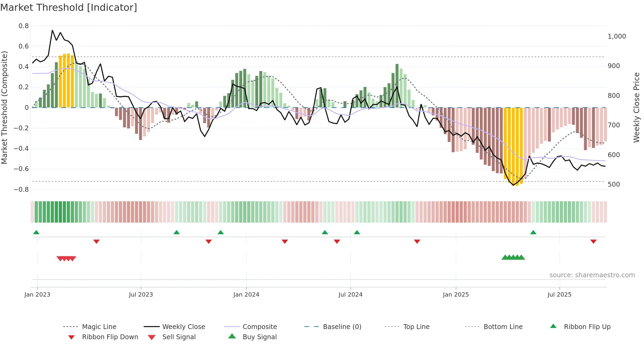644x362 pixels.
Task: Click the dark green ribbon segment in early 2023
Action: pyautogui.click(x=61, y=212)
